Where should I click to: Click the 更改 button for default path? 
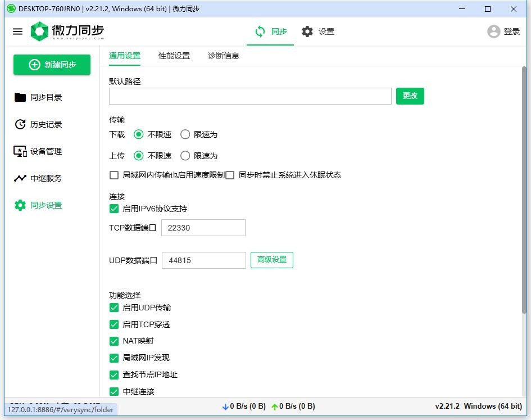[410, 96]
